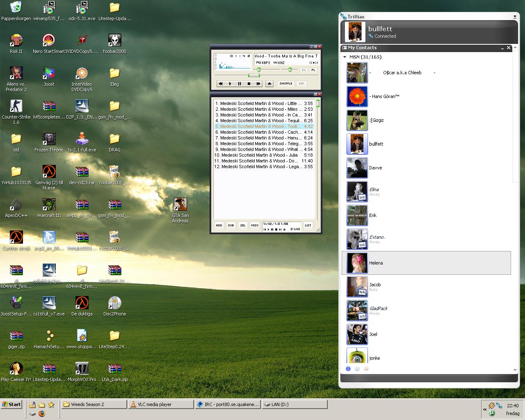
Task: Click quick launch star icon
Action: coord(51,404)
